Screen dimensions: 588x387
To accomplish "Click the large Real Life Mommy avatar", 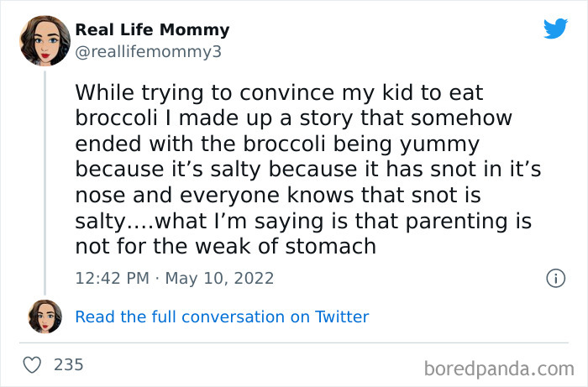I will coord(45,40).
